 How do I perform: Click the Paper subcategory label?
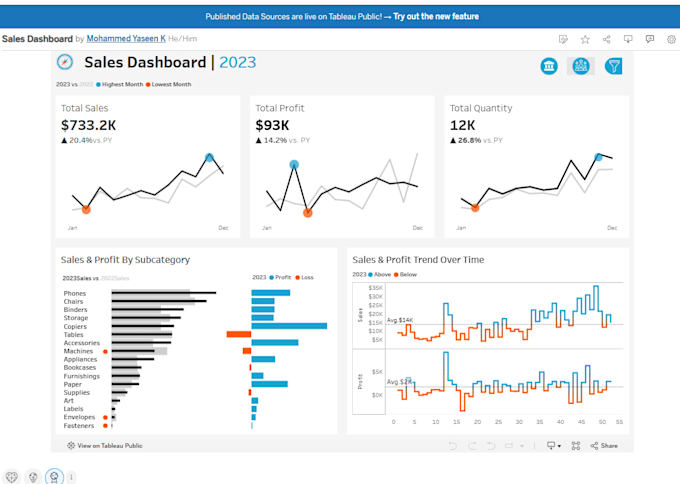click(x=72, y=385)
